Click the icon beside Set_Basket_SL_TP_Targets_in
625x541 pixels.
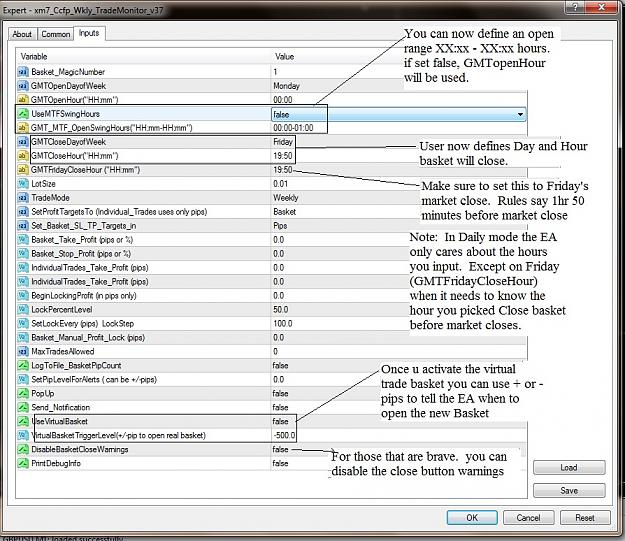23,226
